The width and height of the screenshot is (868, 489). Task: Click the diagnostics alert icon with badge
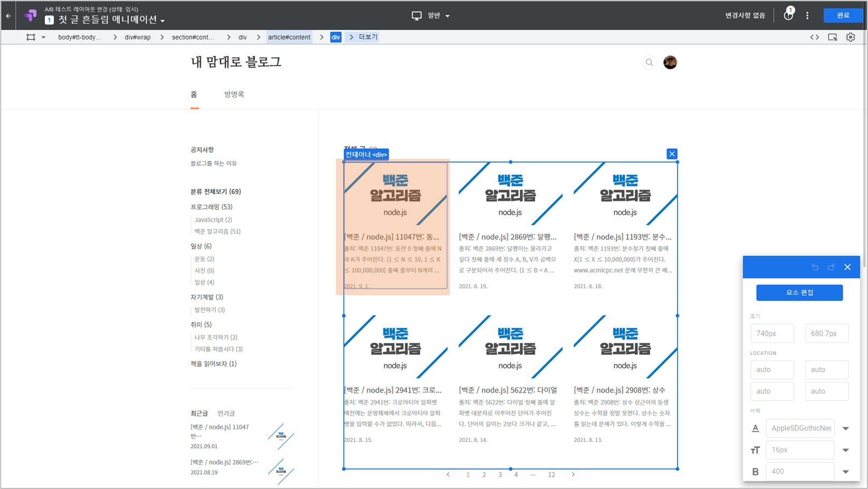[788, 15]
